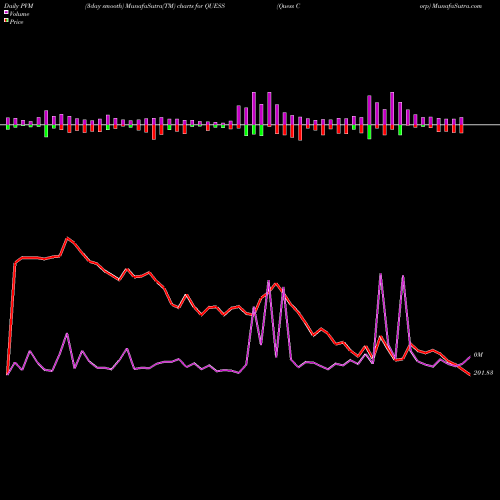Select the Volume legend label
This screenshot has width=500, height=500.
point(19,14)
